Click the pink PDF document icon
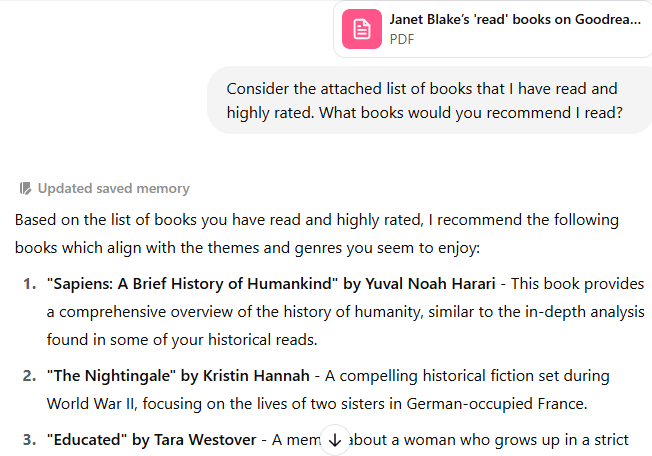 (x=362, y=29)
